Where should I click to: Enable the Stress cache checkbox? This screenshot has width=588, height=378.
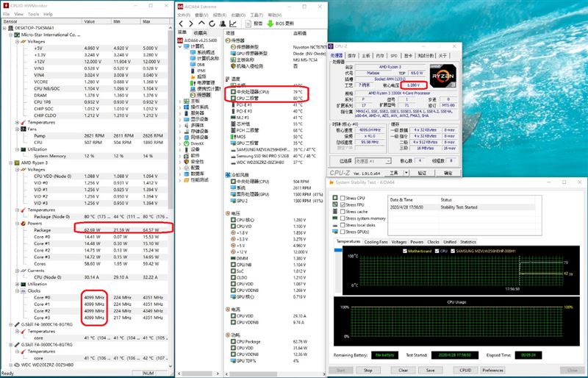(x=343, y=211)
